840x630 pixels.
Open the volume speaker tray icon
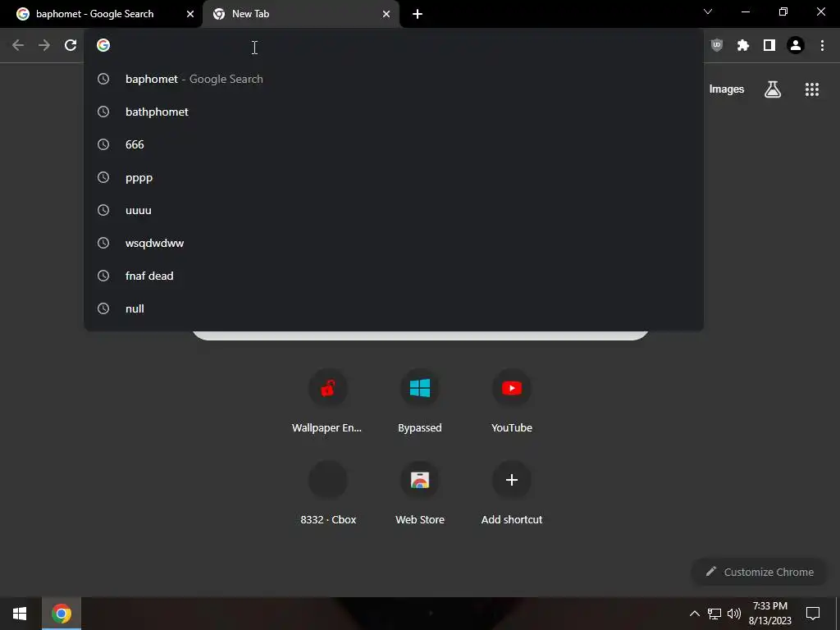[734, 614]
